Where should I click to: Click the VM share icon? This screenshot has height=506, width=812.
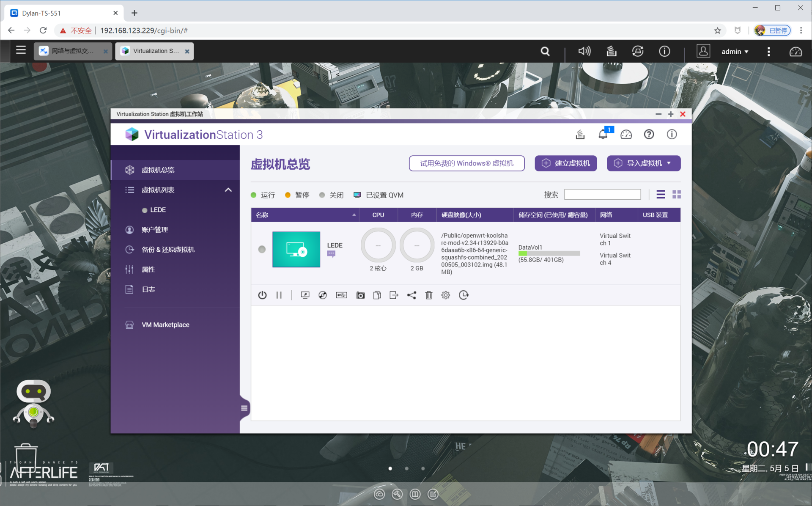411,295
